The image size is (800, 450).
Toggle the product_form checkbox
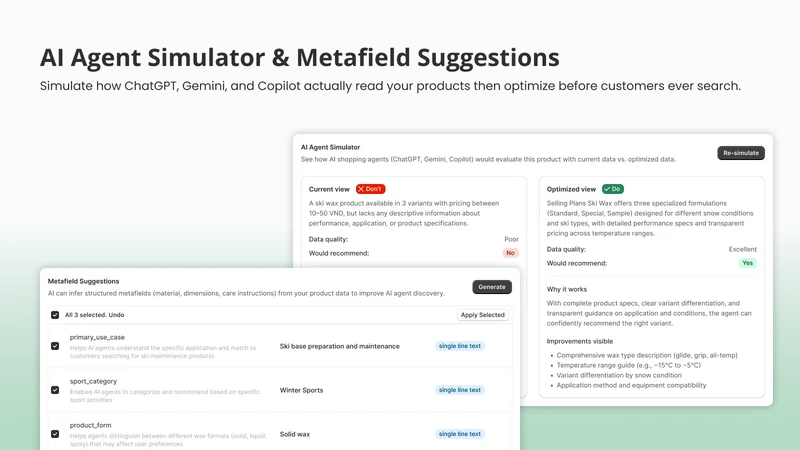(55, 434)
